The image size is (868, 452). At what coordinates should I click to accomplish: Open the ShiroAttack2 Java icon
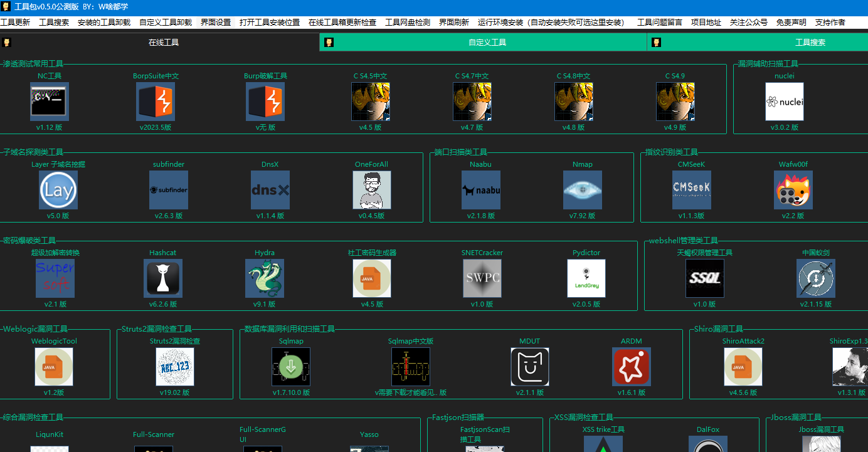(743, 367)
